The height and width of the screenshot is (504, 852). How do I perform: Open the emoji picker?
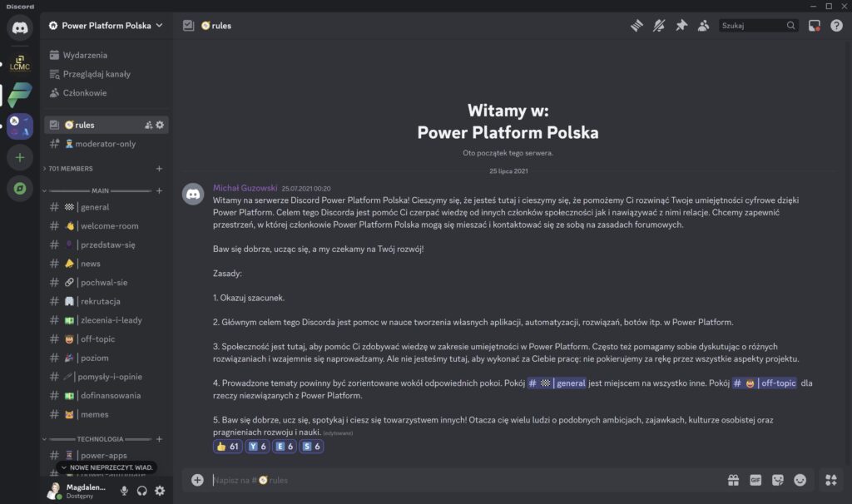point(800,480)
